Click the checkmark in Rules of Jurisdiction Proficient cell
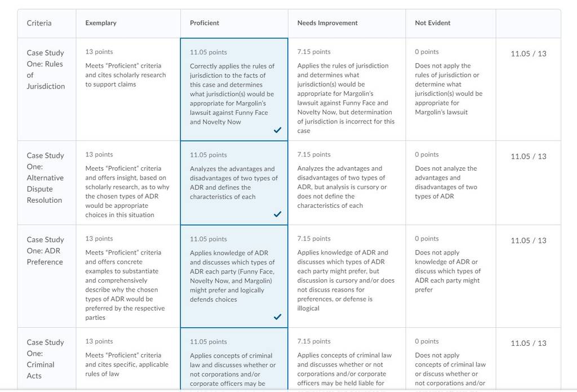This screenshot has height=392, width=577. pos(277,130)
